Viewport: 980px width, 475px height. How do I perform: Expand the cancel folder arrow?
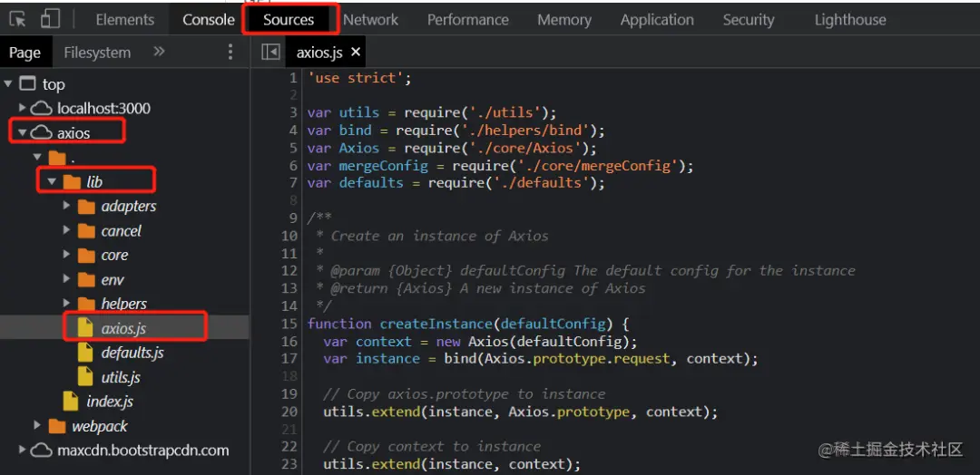[x=67, y=230]
